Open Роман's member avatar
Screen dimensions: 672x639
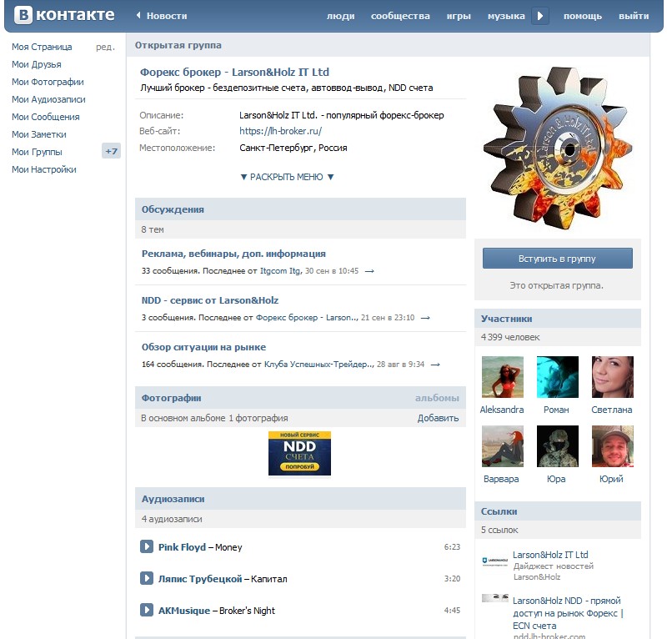pos(557,377)
